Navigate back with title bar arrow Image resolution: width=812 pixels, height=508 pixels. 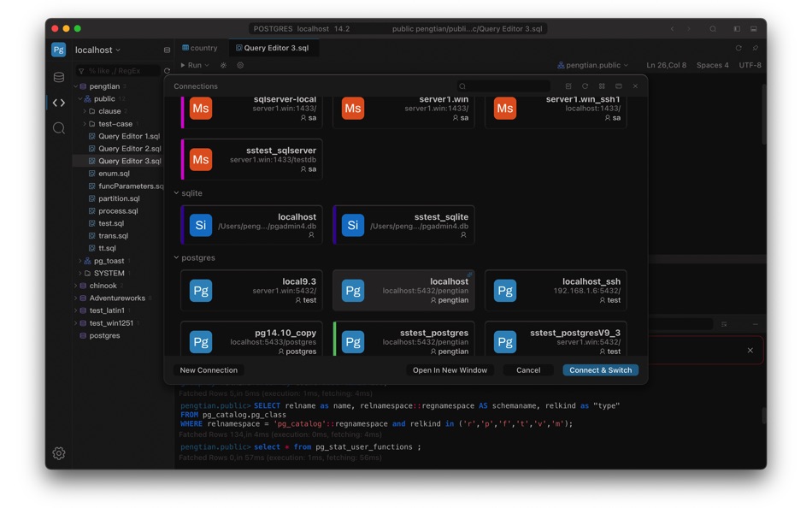(x=672, y=29)
